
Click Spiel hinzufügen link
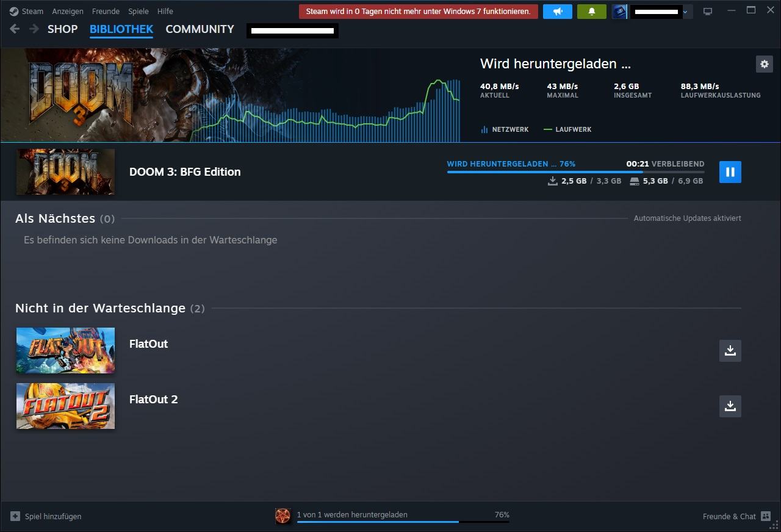(x=53, y=516)
